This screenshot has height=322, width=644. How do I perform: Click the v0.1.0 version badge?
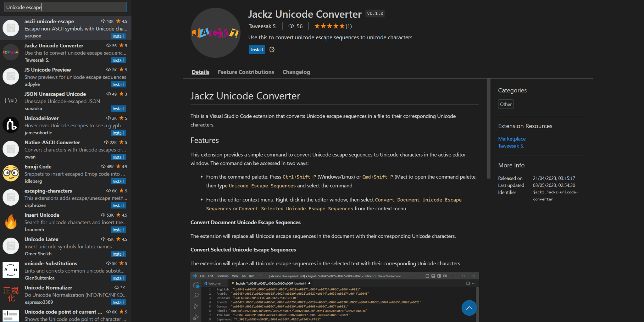tap(375, 14)
